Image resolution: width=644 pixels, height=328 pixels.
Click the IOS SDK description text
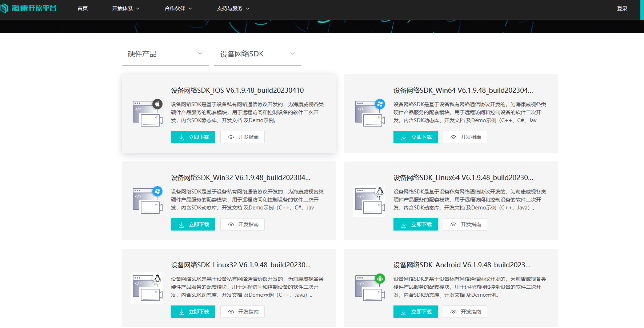point(247,112)
